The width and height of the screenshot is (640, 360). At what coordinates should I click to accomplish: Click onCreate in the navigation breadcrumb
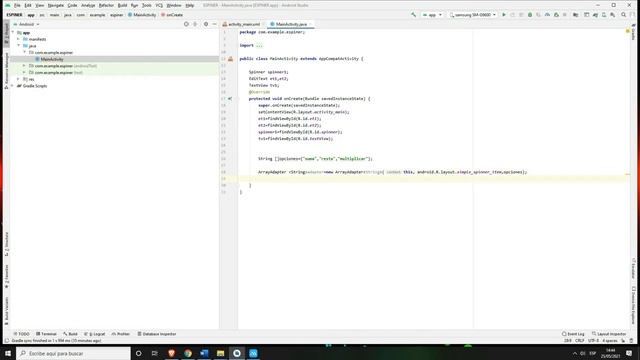172,15
